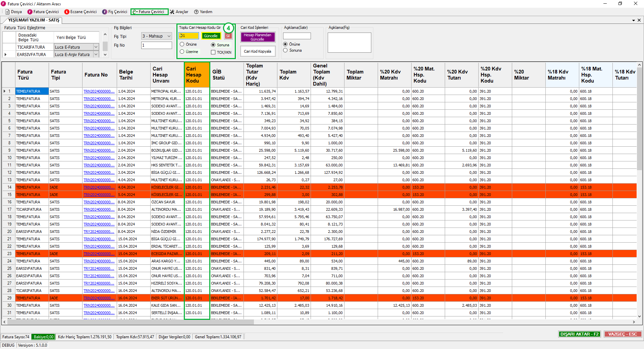Close the YEŞİLMAVİ YAZILIM panel with X
The width and height of the screenshot is (644, 349).
pos(639,20)
